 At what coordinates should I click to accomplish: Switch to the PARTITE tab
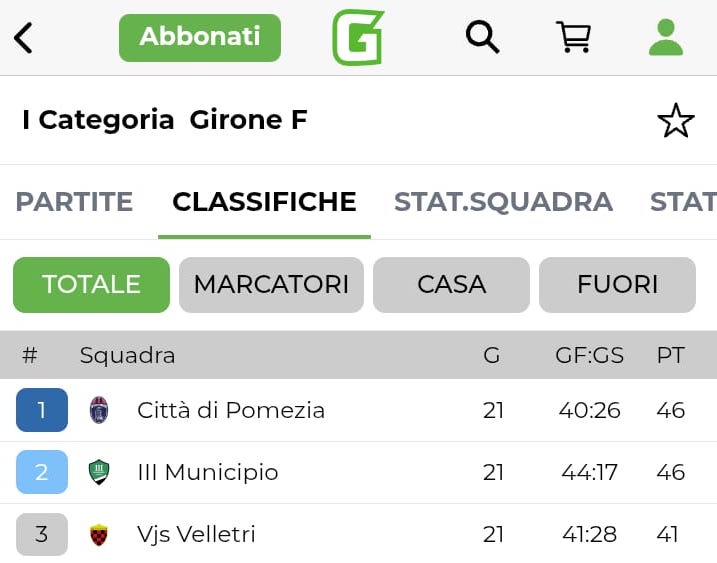[74, 202]
